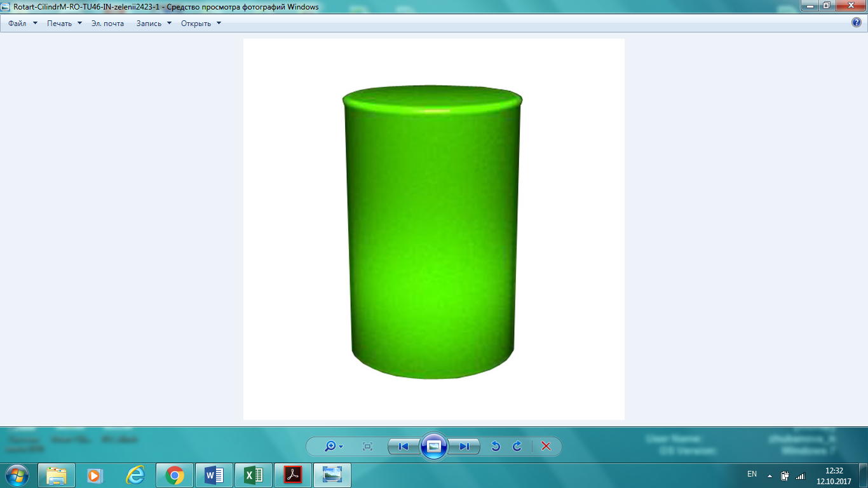Go to the previous photo
Screen dimensions: 868x488
(x=403, y=447)
